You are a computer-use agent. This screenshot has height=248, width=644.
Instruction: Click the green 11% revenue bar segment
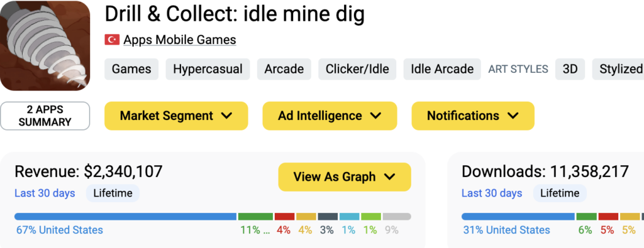(255, 217)
